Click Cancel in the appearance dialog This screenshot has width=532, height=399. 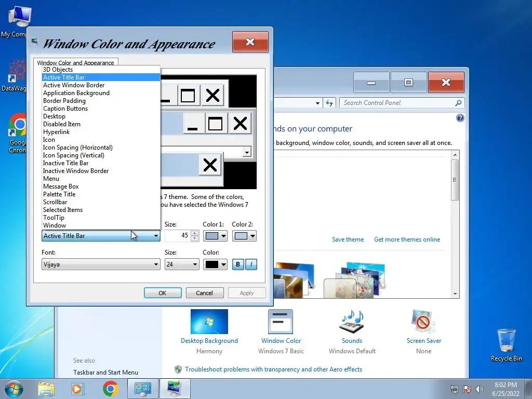(205, 293)
